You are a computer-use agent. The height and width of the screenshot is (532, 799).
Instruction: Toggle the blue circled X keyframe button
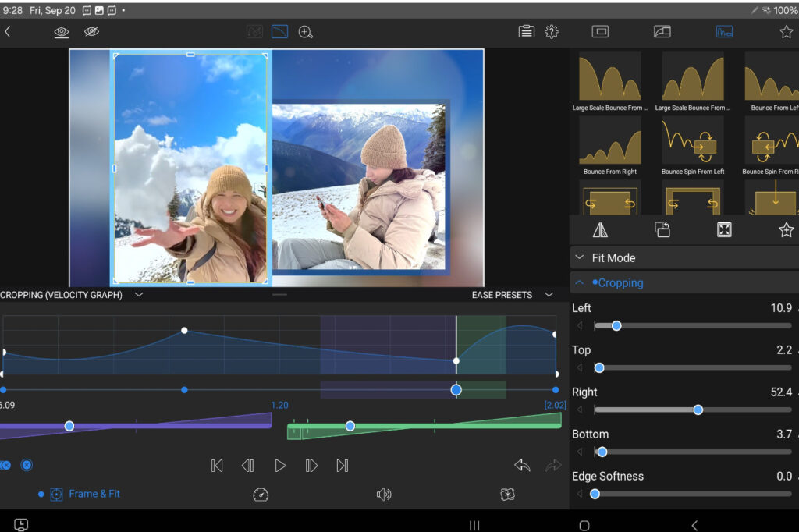tap(27, 465)
